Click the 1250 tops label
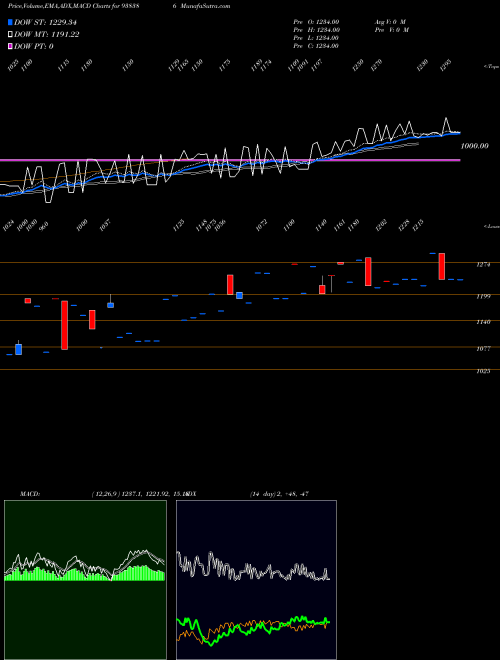This screenshot has height=660, width=500. point(358,65)
